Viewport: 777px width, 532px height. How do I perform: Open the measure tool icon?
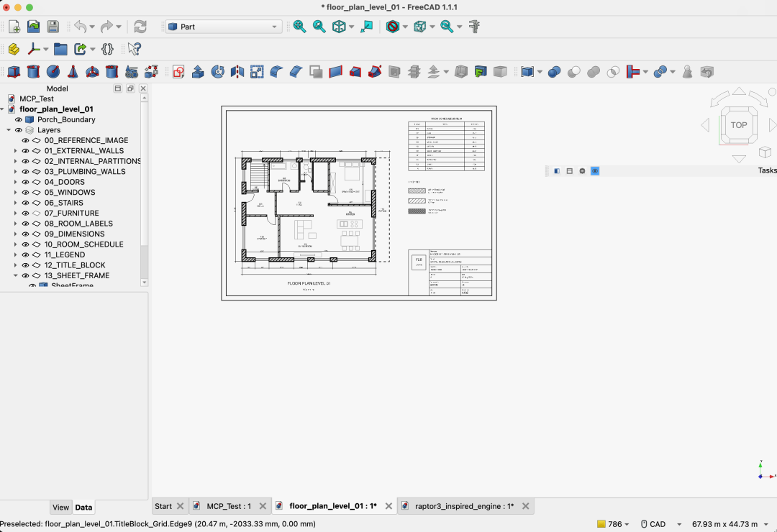pyautogui.click(x=474, y=27)
